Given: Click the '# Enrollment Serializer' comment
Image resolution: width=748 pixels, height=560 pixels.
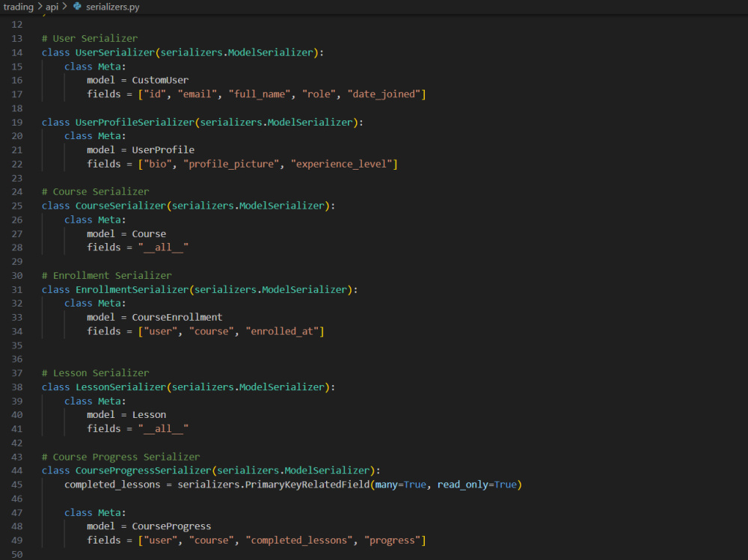Looking at the screenshot, I should [x=106, y=276].
